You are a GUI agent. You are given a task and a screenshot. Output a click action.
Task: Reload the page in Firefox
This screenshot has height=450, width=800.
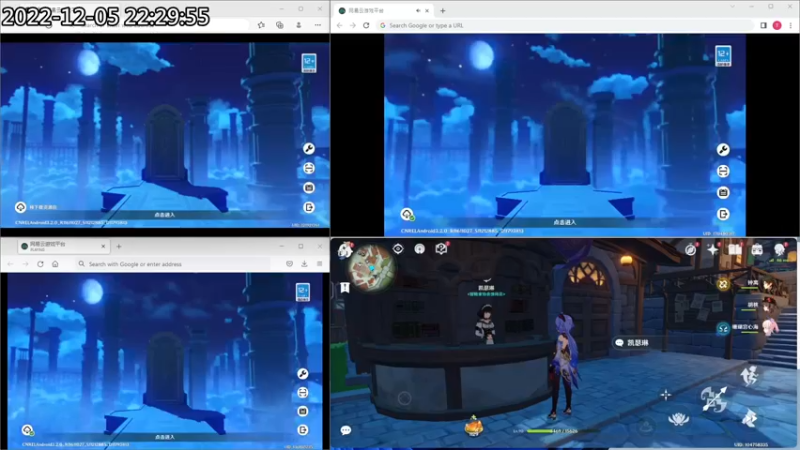[x=40, y=264]
